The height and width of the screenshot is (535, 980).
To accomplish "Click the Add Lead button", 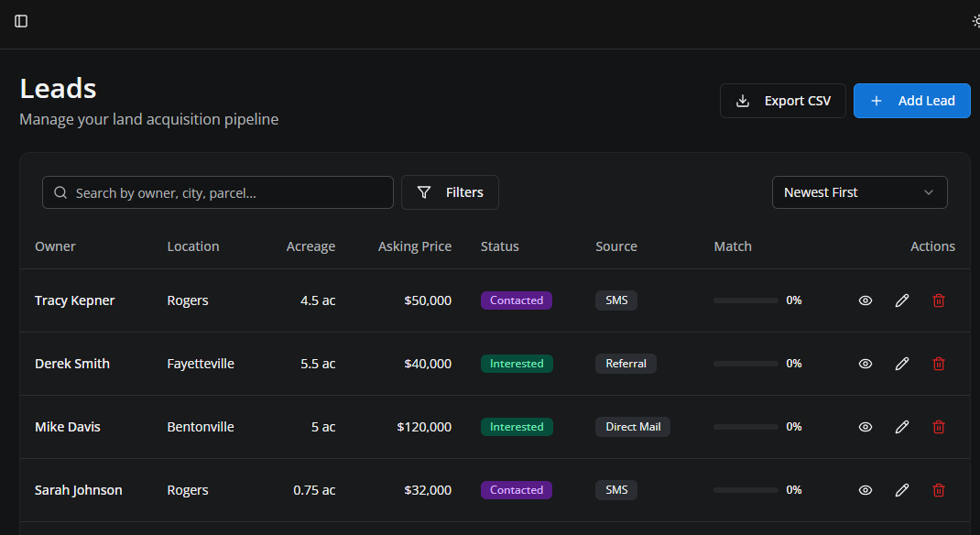I will click(911, 101).
